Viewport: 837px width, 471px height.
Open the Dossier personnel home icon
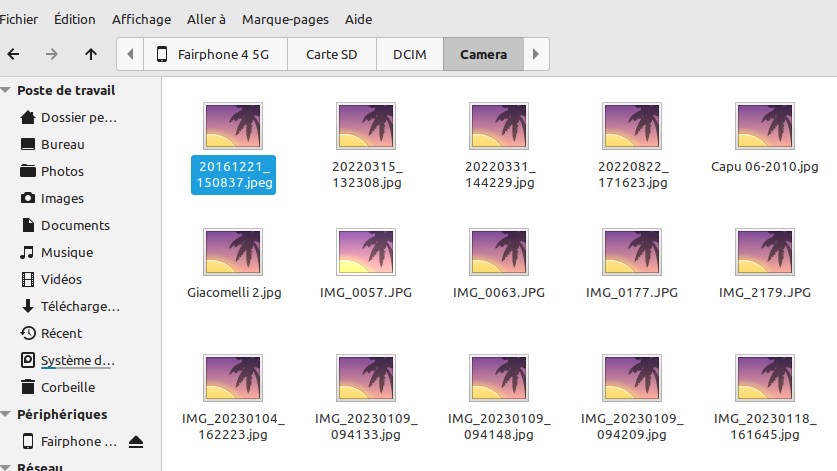[x=28, y=117]
